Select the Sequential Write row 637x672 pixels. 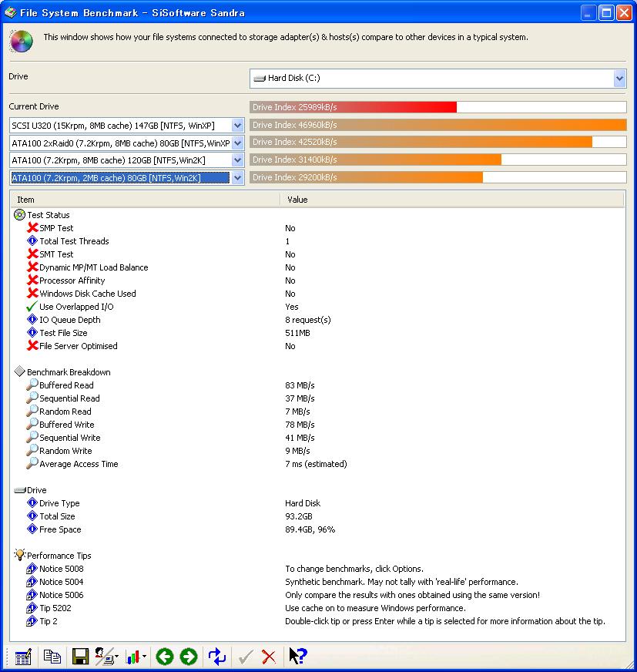[x=317, y=438]
